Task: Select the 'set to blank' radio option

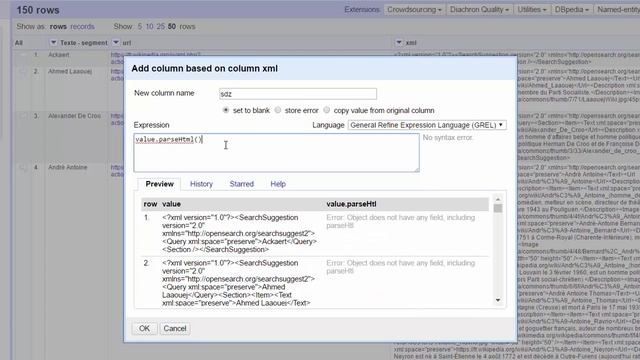Action: (226, 110)
